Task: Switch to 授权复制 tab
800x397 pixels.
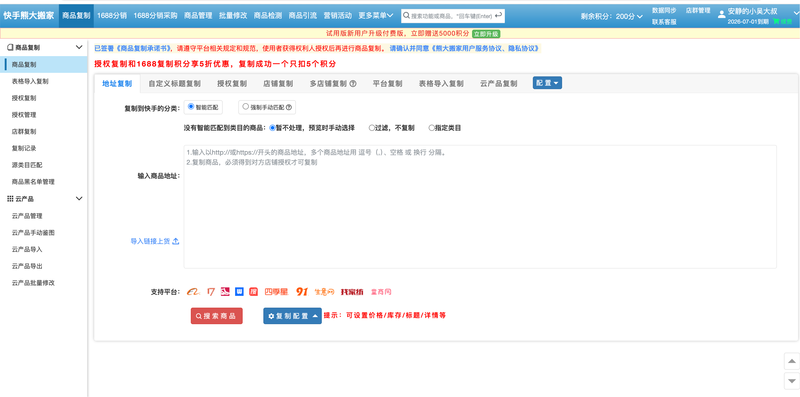Action: [x=232, y=84]
